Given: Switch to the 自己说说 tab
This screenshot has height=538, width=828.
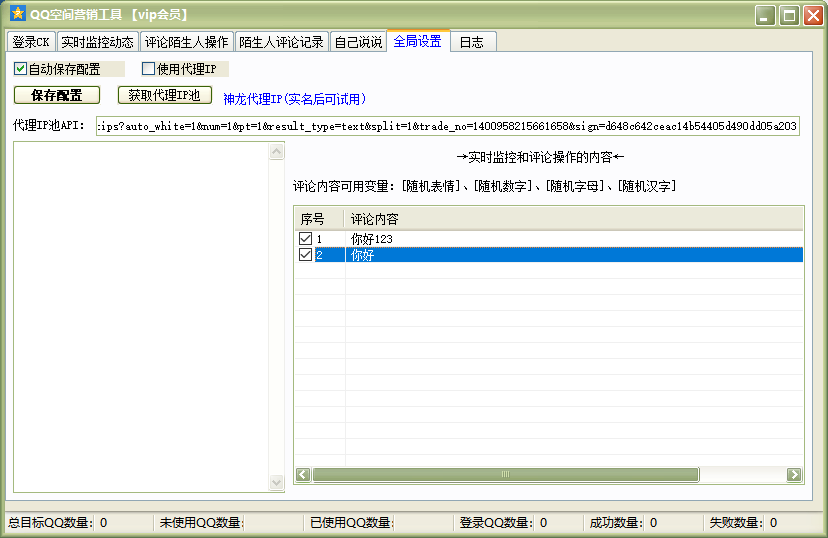Looking at the screenshot, I should point(359,42).
